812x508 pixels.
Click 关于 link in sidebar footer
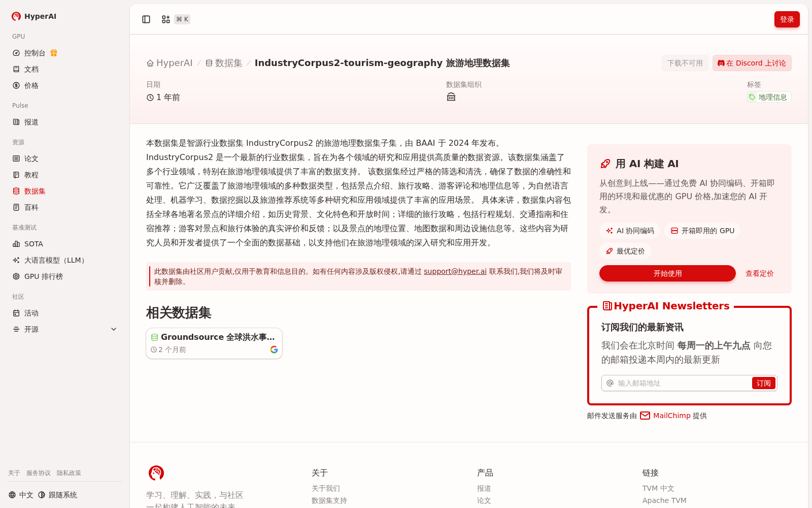point(14,473)
